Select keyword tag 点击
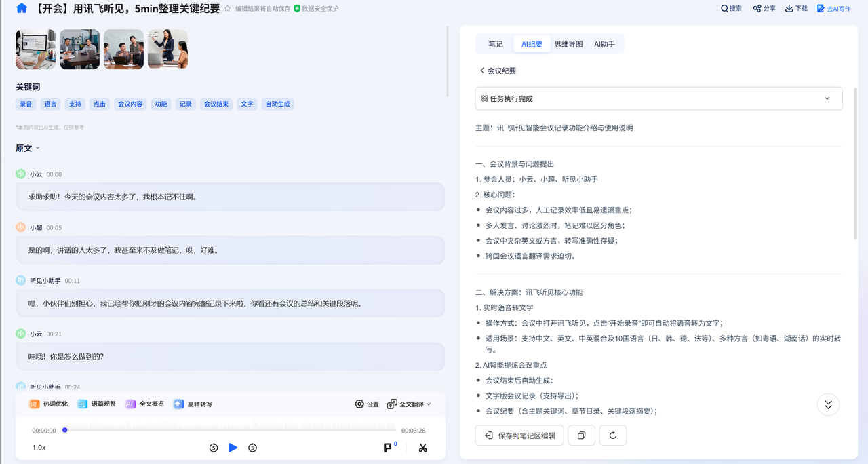This screenshot has height=464, width=868. [100, 104]
